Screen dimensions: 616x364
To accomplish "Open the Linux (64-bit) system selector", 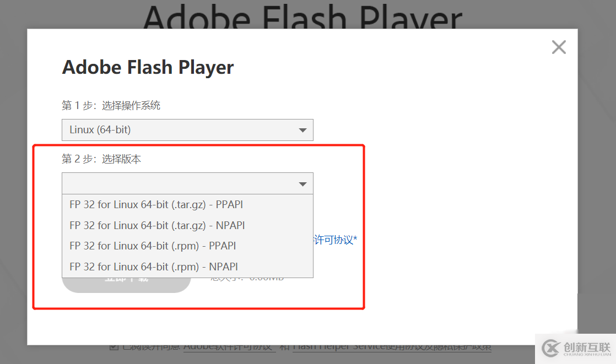I will pyautogui.click(x=187, y=130).
